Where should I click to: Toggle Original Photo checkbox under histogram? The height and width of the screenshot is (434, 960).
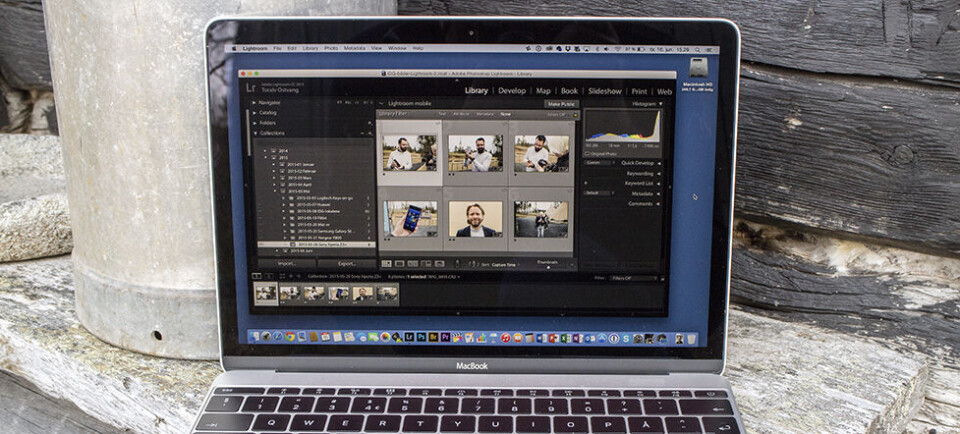click(587, 154)
